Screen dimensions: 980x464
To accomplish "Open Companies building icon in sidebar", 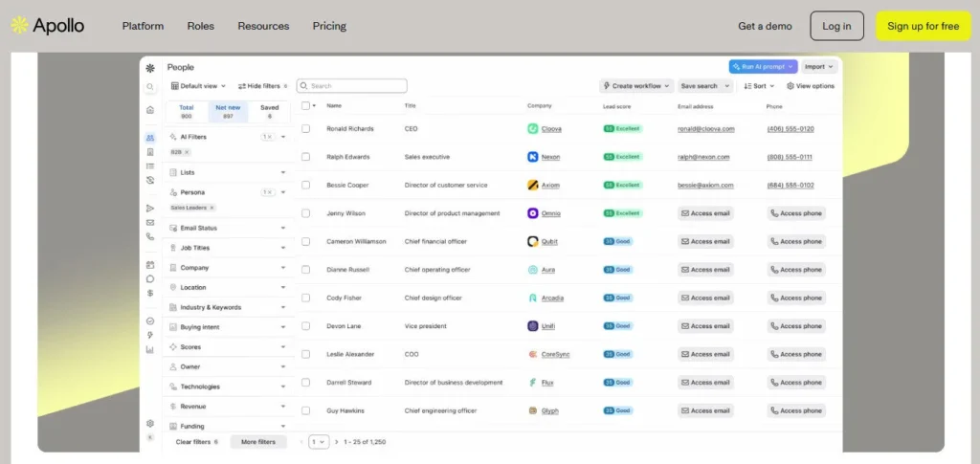I will (150, 152).
